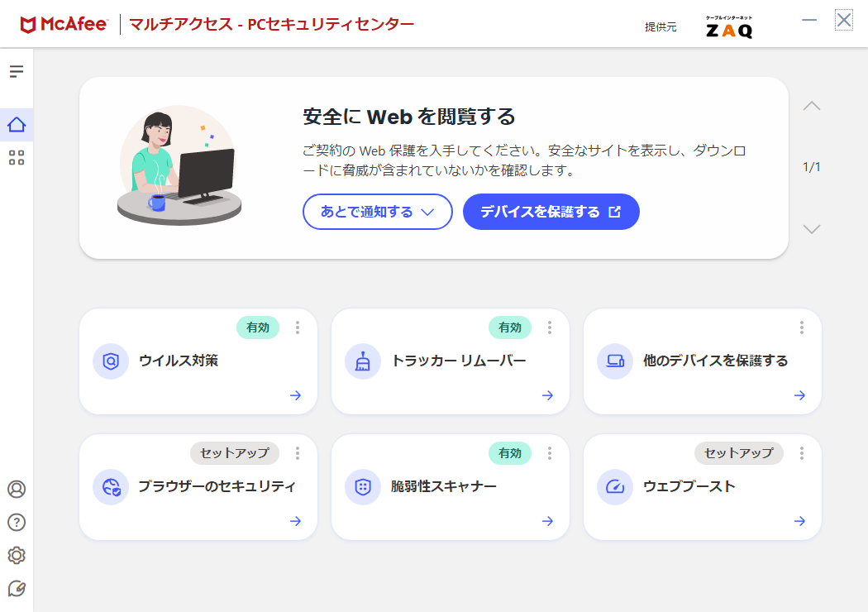The width and height of the screenshot is (868, 612).
Task: Click the ウェブブースト speedometer icon
Action: tap(615, 487)
